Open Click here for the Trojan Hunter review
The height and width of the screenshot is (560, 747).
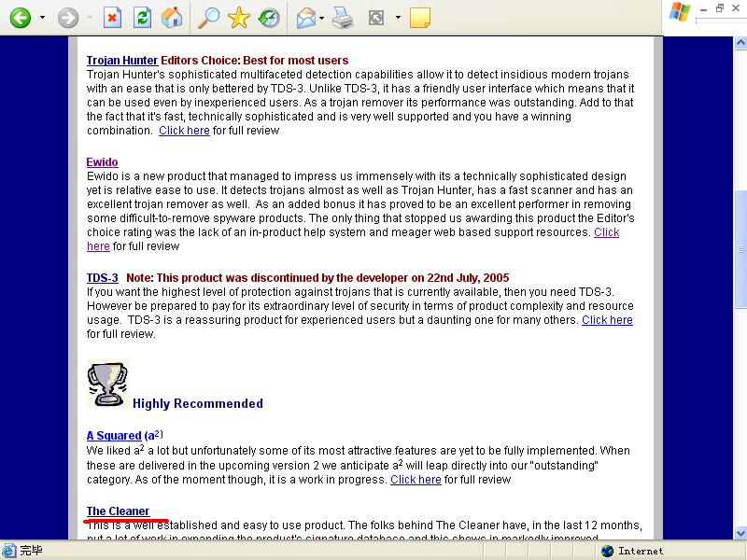tap(184, 131)
